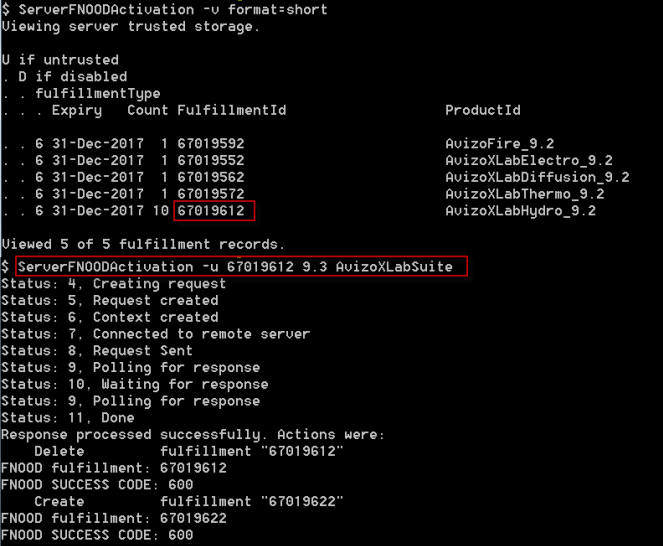Click the AvizoXLabHydro_9.2 product entry
663x546 pixels.
[521, 211]
